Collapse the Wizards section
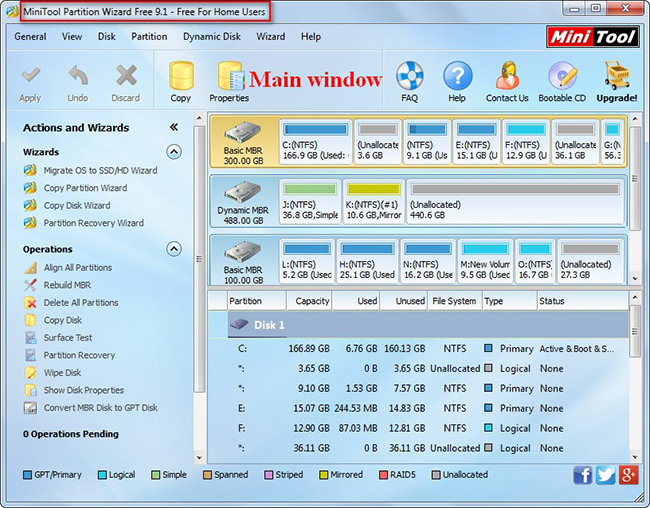650x508 pixels. pos(174,152)
